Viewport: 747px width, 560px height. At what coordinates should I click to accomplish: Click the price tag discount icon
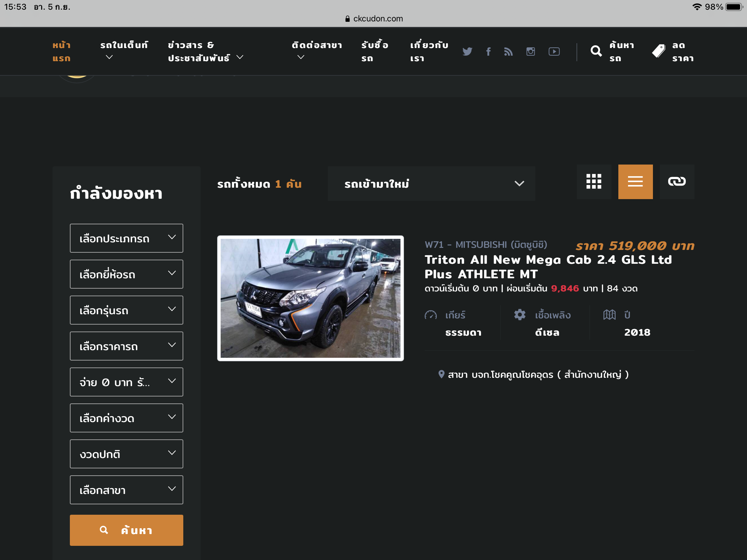658,51
